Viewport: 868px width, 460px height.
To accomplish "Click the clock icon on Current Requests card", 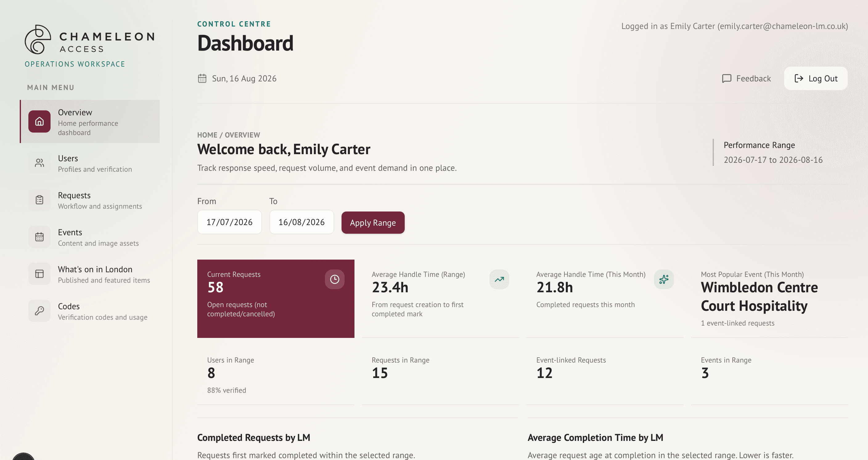I will (335, 279).
